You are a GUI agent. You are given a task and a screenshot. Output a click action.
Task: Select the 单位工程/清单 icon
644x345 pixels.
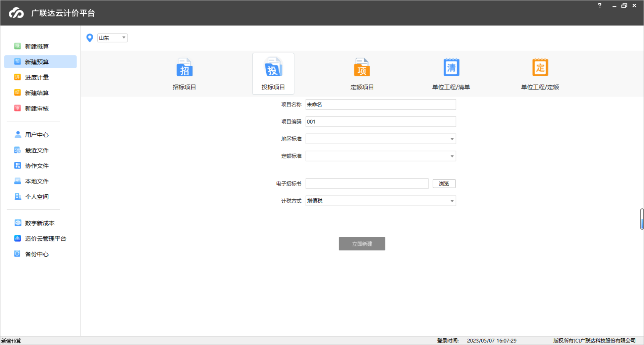(451, 67)
